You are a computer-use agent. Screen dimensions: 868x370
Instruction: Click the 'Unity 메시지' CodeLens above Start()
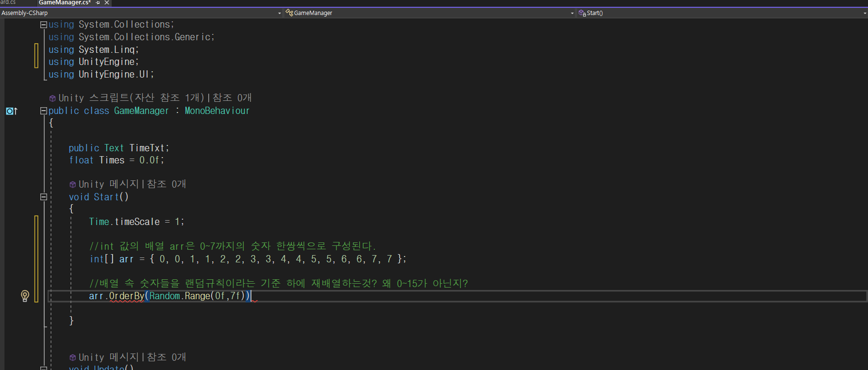109,184
